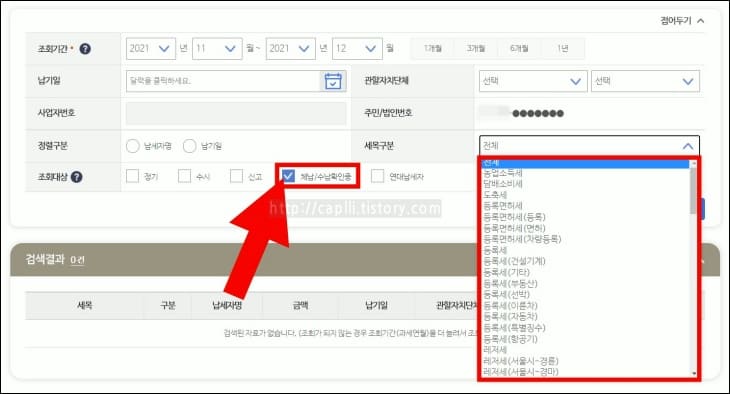Image resolution: width=730 pixels, height=394 pixels.
Task: Check the 수시 checkbox
Action: (x=184, y=176)
